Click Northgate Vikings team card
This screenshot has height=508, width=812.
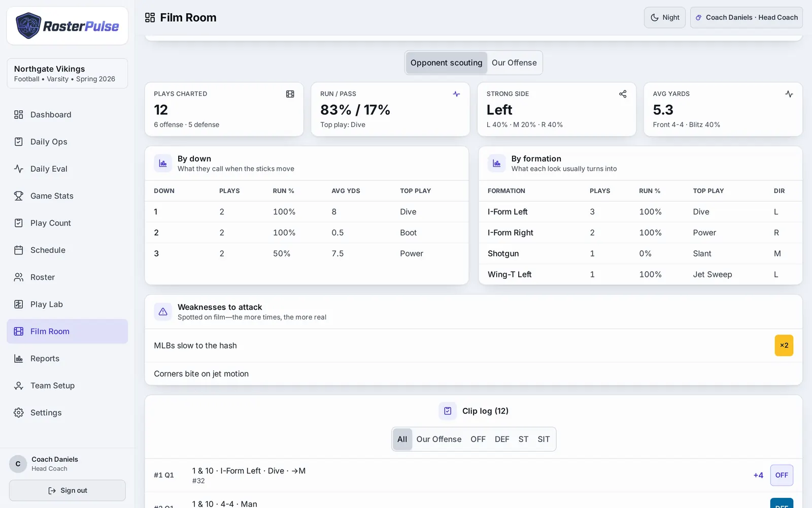pyautogui.click(x=67, y=74)
